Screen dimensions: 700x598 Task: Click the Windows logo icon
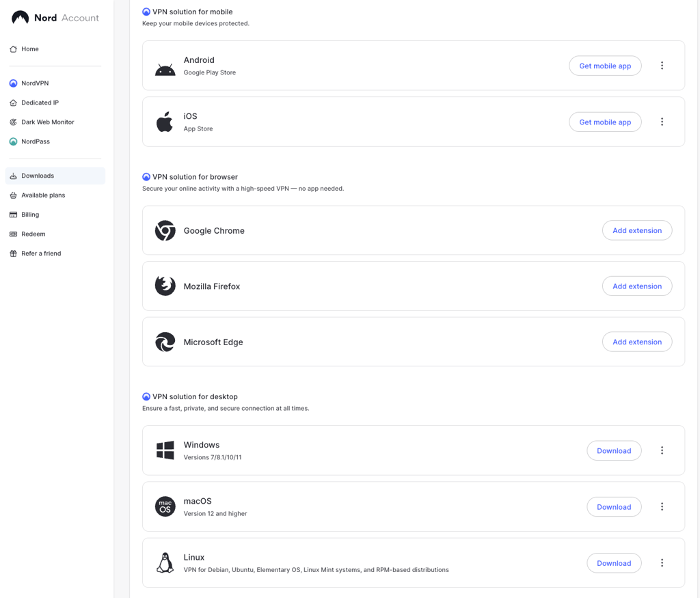tap(165, 450)
